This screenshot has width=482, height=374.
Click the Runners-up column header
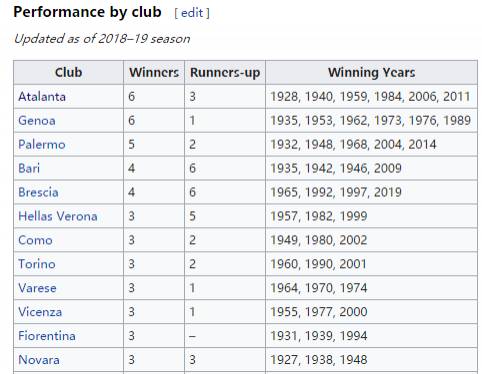coord(225,72)
